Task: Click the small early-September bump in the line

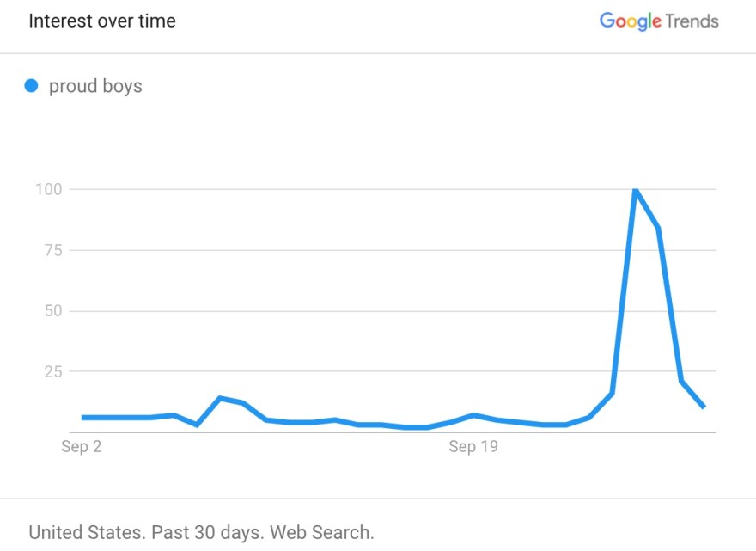Action: [220, 398]
